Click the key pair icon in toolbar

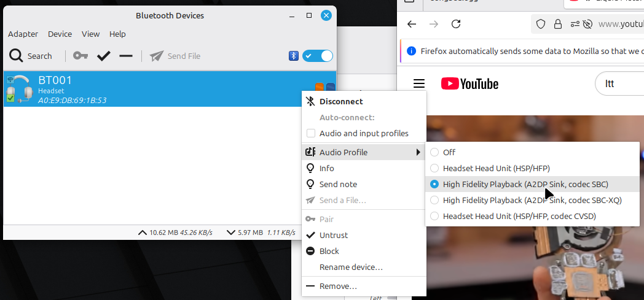point(80,56)
